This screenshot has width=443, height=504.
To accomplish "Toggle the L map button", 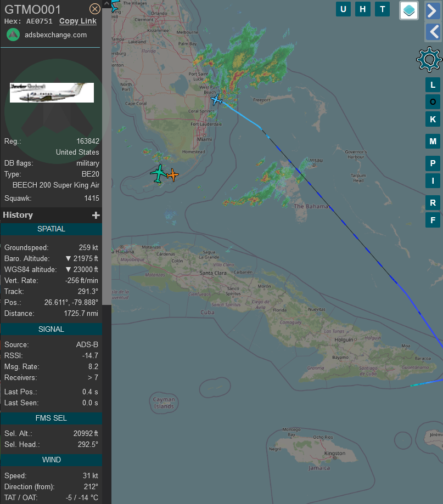I will point(433,85).
